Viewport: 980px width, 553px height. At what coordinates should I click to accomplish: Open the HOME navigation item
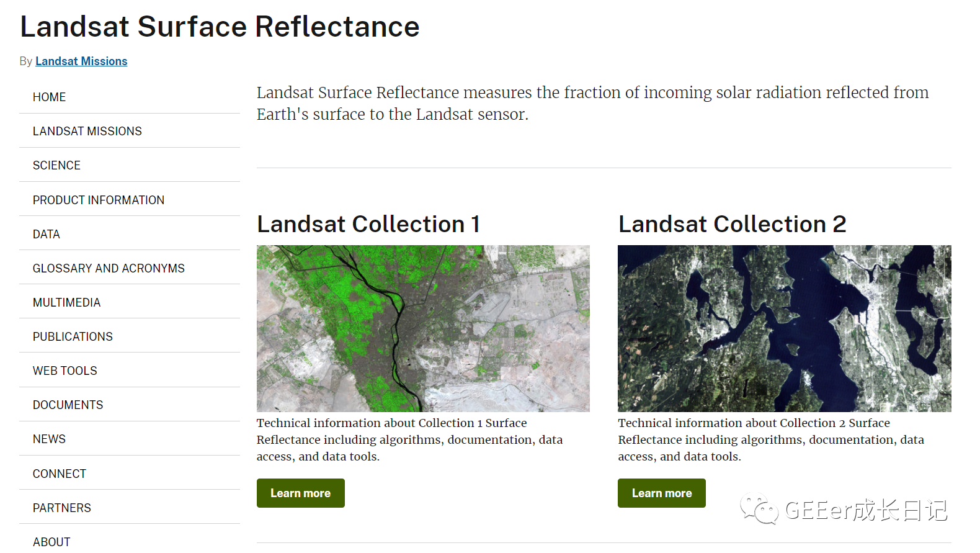pos(49,97)
